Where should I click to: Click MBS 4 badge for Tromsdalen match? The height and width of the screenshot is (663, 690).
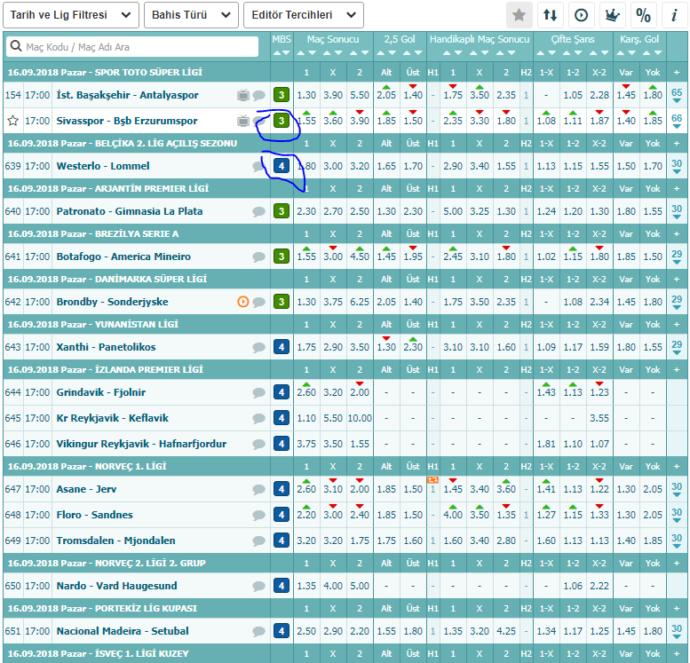pyautogui.click(x=281, y=541)
